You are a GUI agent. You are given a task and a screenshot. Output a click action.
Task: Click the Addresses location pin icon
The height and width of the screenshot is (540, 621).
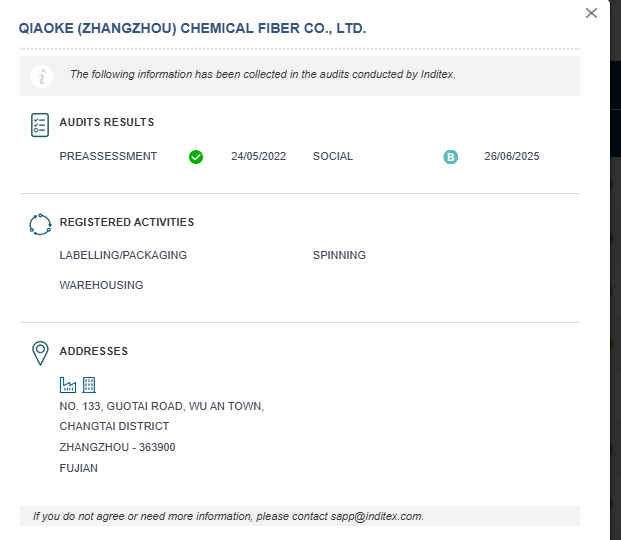[x=40, y=353]
